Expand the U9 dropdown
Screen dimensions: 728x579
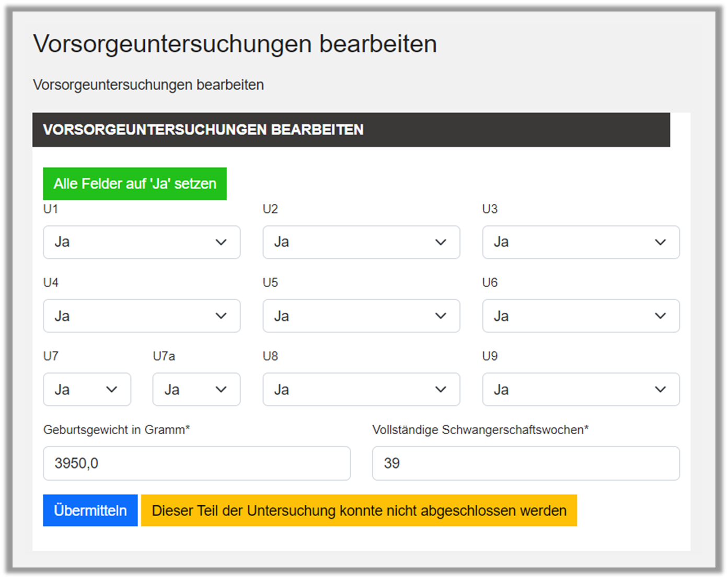point(580,390)
